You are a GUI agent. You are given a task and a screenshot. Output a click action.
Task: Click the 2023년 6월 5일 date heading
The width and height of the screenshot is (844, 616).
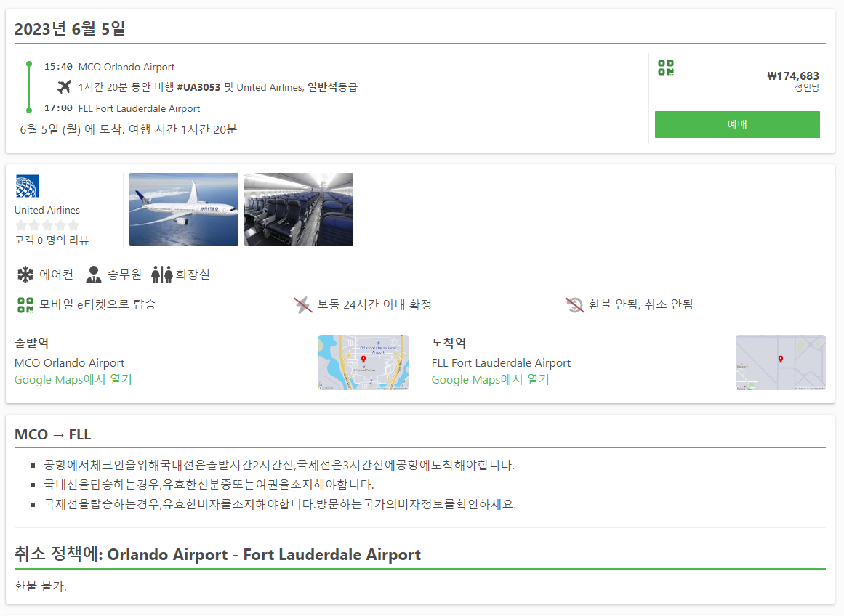[70, 28]
